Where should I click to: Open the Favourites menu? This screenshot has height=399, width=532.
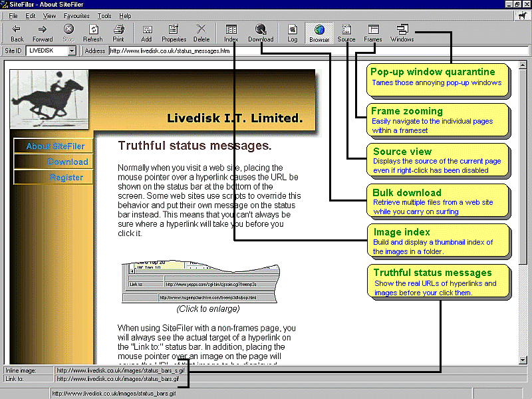(x=76, y=15)
